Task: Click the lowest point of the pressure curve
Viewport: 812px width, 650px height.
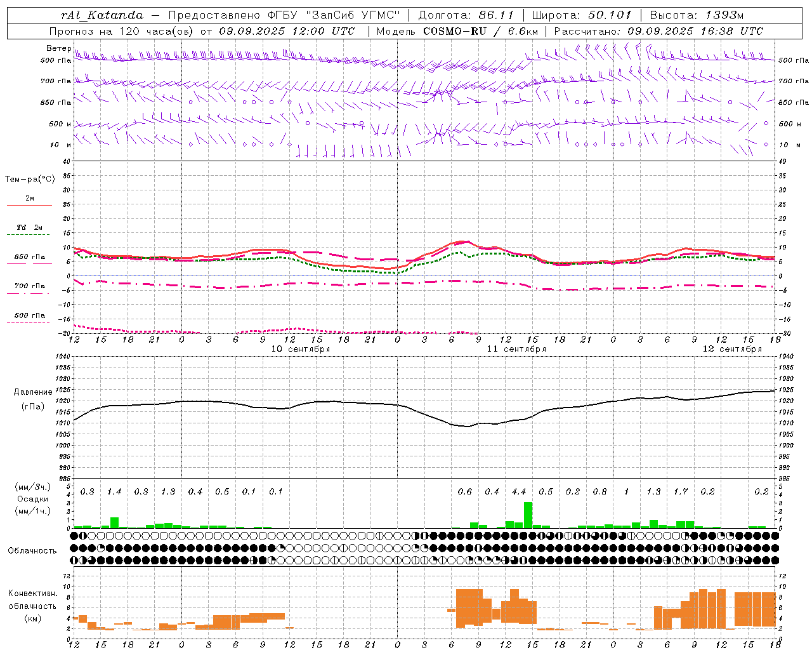Action: pos(468,427)
